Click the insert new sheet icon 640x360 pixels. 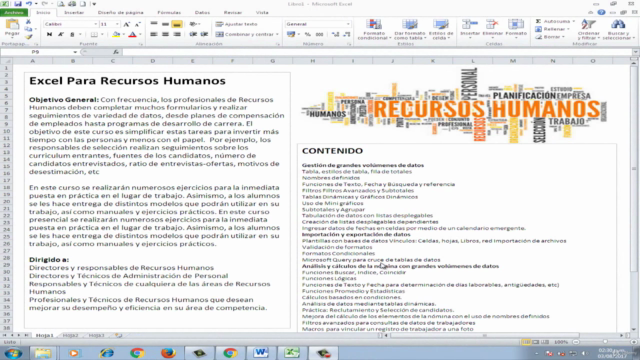click(118, 336)
